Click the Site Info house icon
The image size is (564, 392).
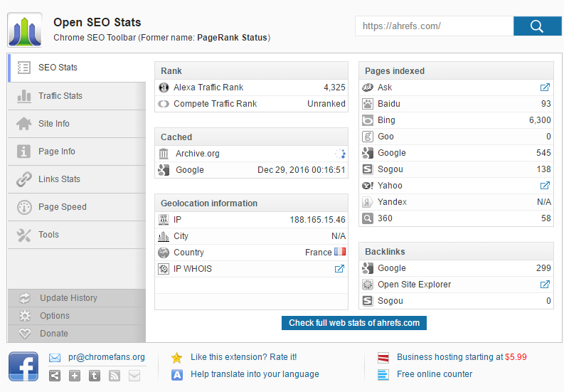click(23, 124)
